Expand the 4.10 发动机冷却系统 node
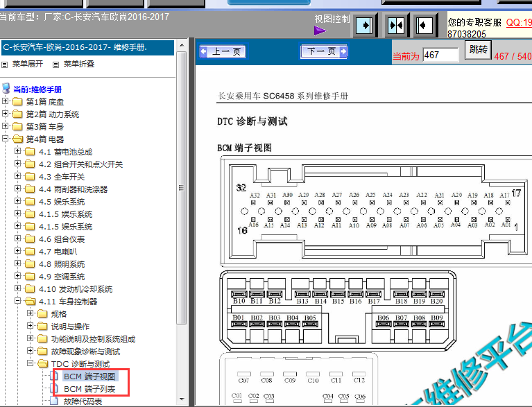The height and width of the screenshot is (407, 532). point(17,288)
